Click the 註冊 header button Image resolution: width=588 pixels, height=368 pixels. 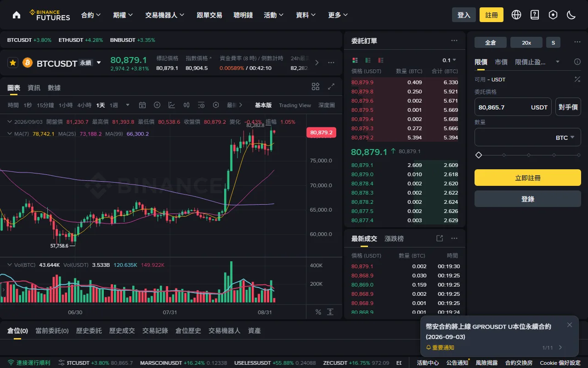pos(492,15)
